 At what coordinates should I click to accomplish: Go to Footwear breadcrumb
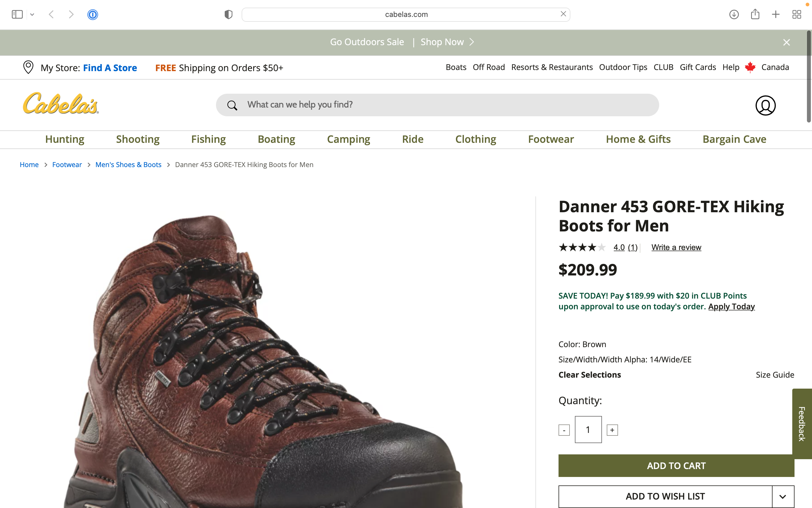coord(67,165)
